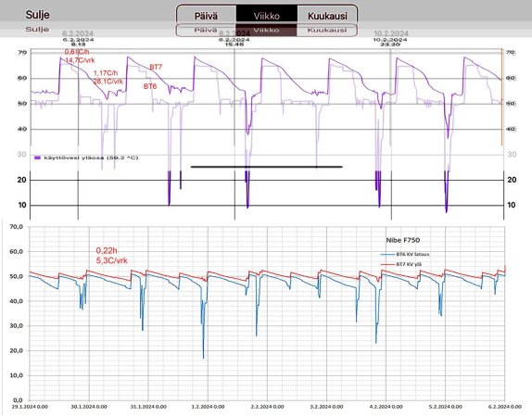Click the 5.2.2024 0.00 x-axis label
The image size is (532, 417).
[x=446, y=407]
